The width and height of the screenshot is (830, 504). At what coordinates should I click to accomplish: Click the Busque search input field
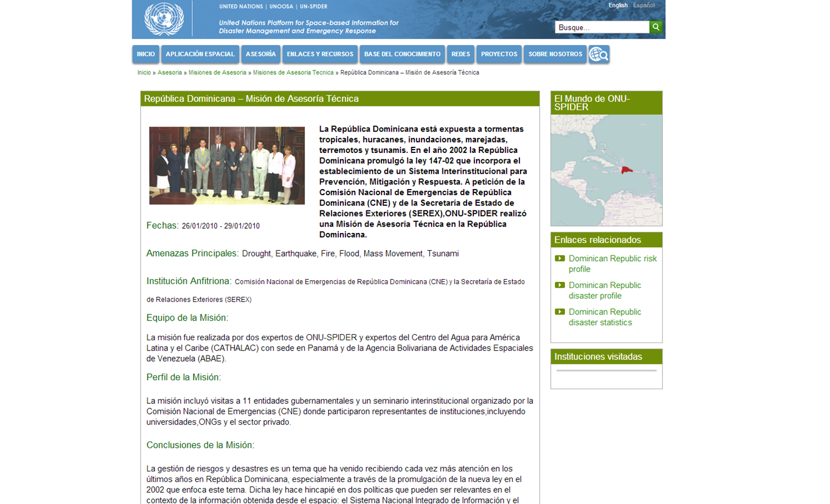(602, 27)
